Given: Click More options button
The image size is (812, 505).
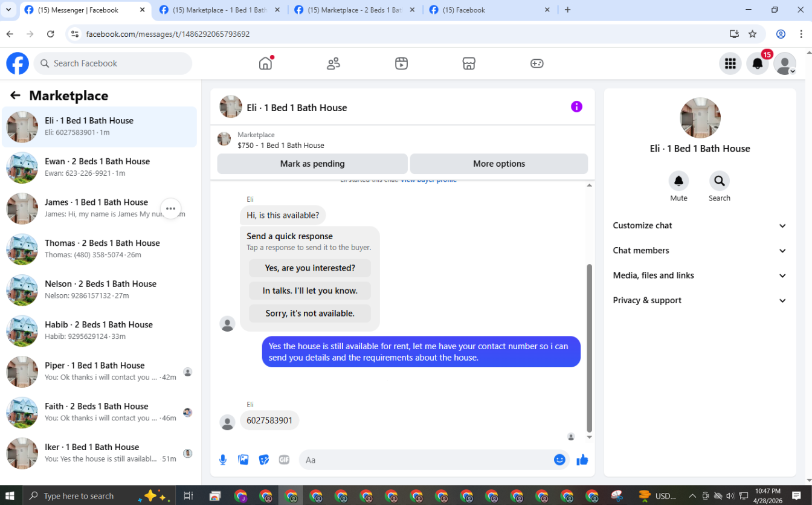Looking at the screenshot, I should pyautogui.click(x=499, y=164).
